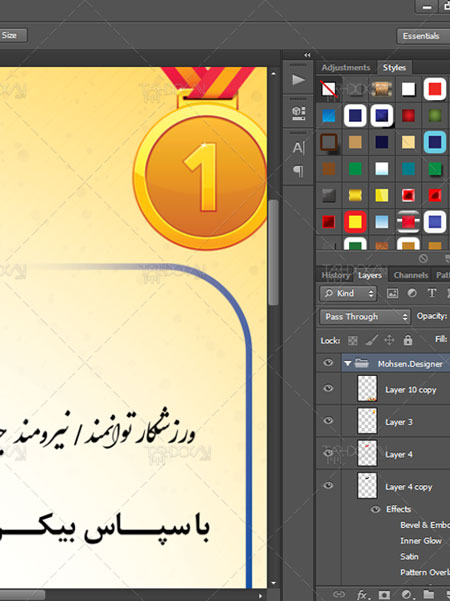Viewport: 450px width, 601px height.
Task: Click the Essentials workspace button
Action: point(423,36)
